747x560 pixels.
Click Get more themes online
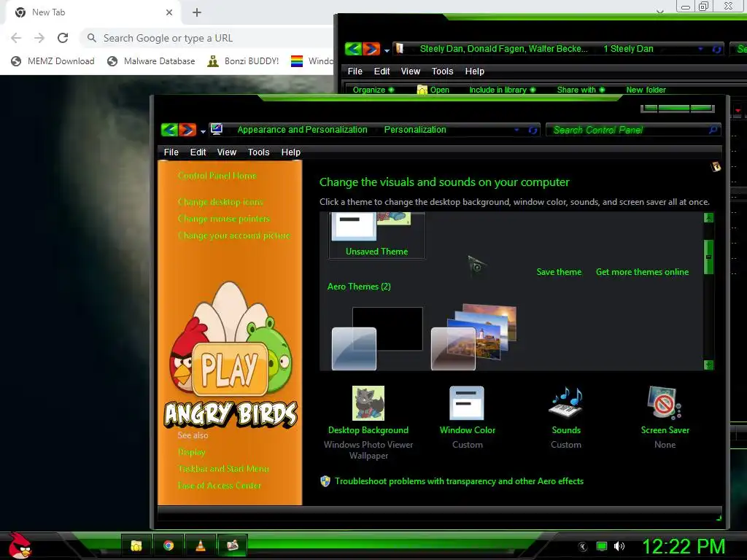(x=642, y=272)
